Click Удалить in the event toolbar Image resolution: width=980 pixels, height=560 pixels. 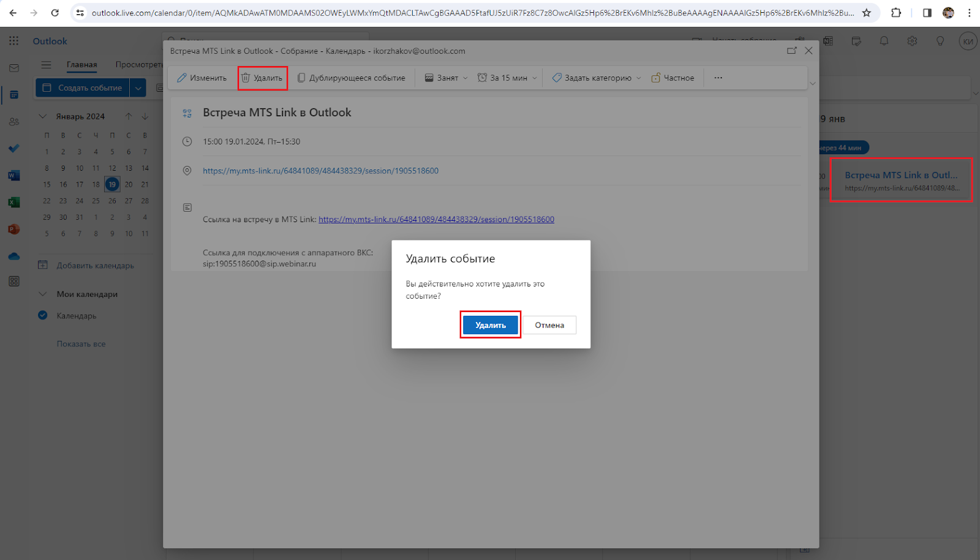[x=262, y=78]
